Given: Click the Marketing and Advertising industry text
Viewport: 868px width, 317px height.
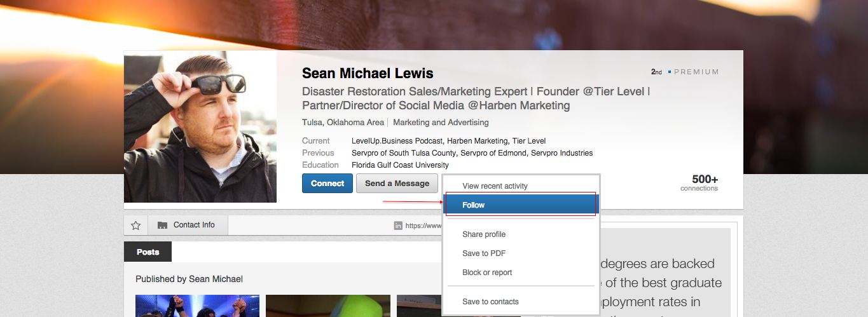Looking at the screenshot, I should click(441, 122).
